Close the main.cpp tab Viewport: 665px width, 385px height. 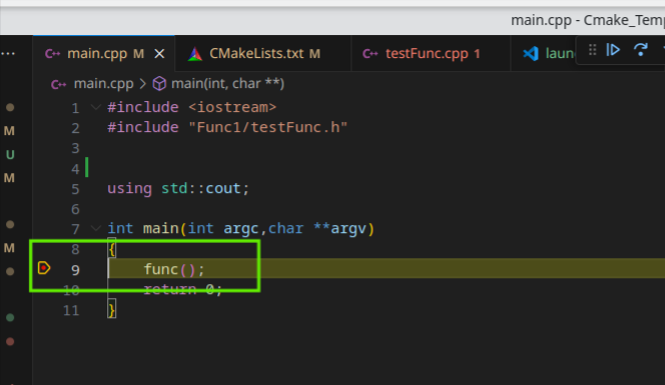[x=159, y=54]
